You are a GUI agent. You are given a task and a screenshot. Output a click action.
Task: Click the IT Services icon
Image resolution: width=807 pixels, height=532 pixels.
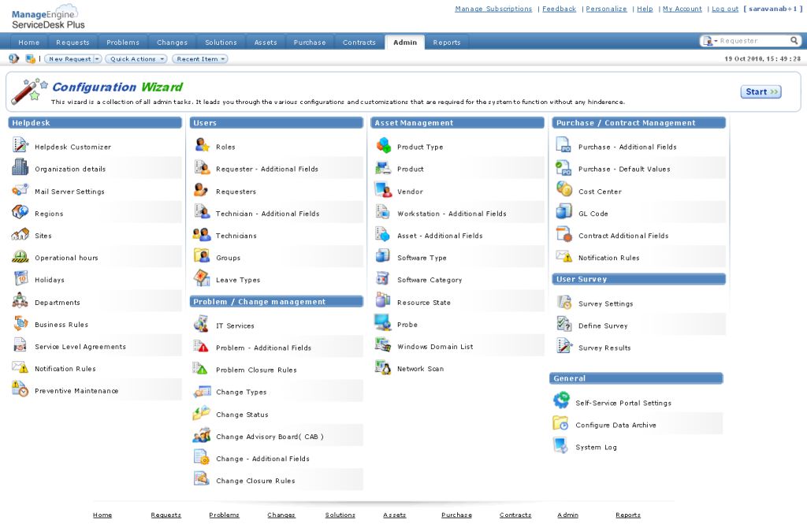click(x=201, y=324)
